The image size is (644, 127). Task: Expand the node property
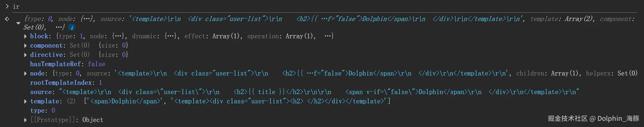(x=25, y=74)
